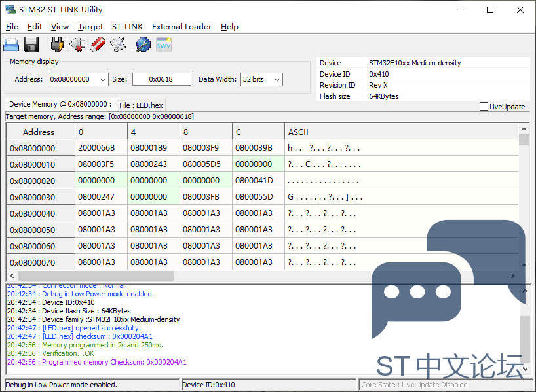Minimize the ST-LINK Utility window
The width and height of the screenshot is (536, 392).
pos(461,10)
